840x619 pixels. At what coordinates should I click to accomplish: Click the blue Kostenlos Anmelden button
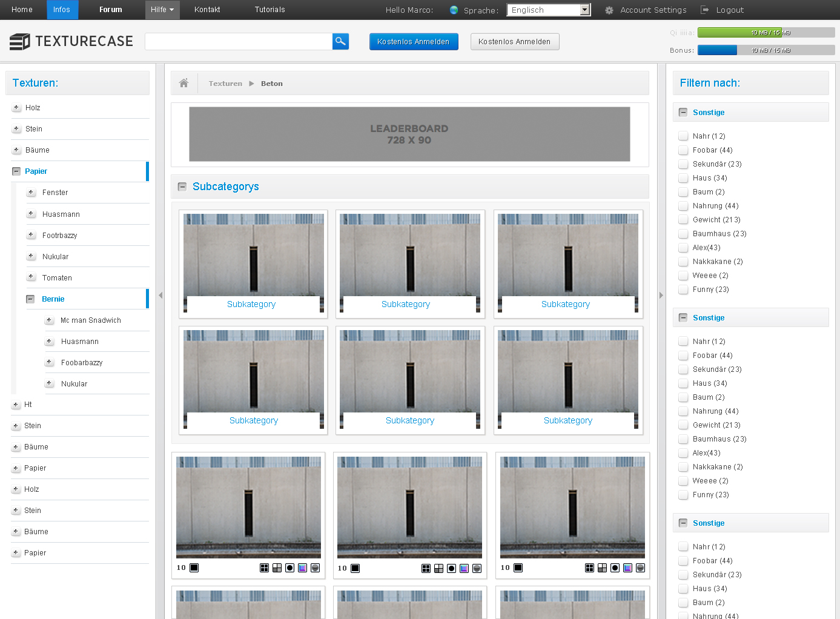(414, 42)
